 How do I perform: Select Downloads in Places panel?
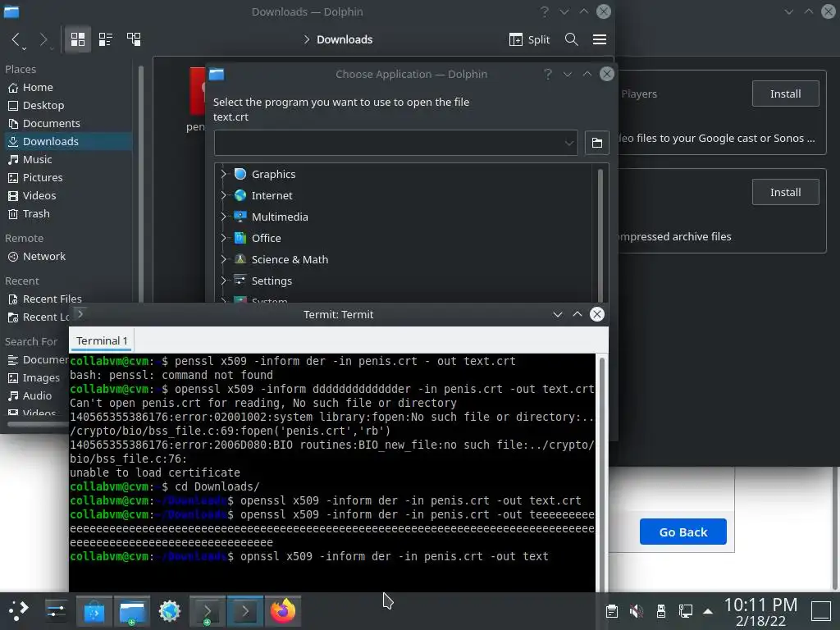point(67,141)
